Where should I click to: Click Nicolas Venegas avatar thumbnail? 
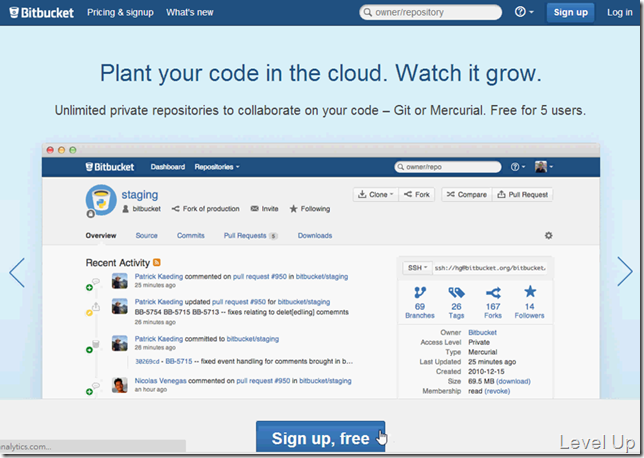pyautogui.click(x=120, y=385)
